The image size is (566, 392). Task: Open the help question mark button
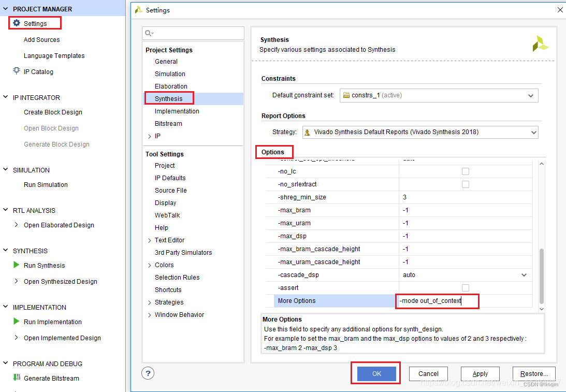coord(148,373)
